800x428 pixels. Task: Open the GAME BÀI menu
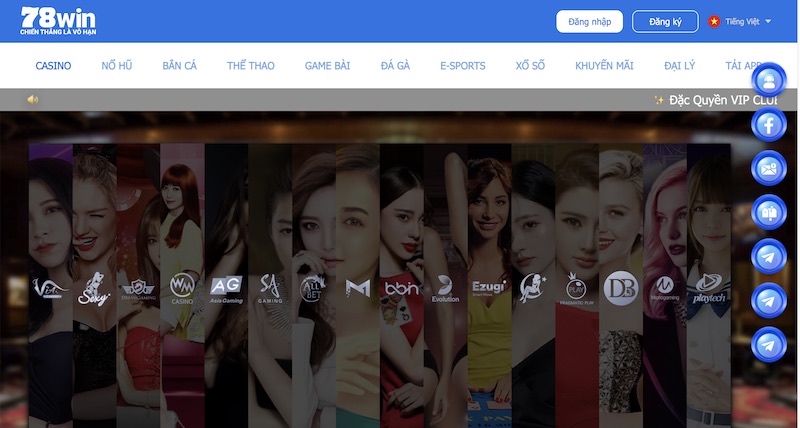(x=328, y=66)
